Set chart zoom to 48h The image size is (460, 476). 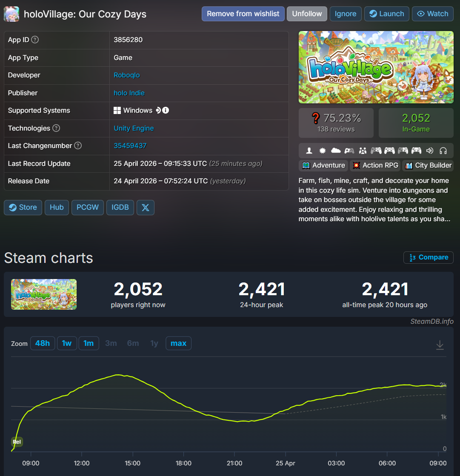pyautogui.click(x=43, y=343)
